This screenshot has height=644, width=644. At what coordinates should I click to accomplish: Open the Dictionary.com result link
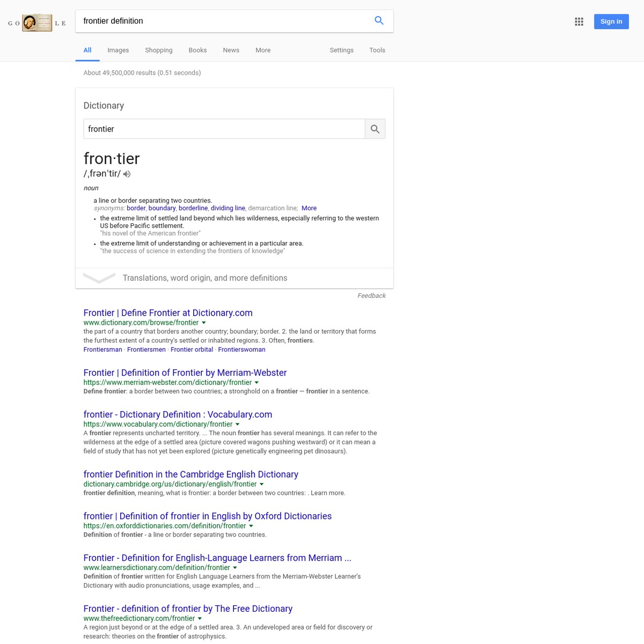(x=168, y=312)
